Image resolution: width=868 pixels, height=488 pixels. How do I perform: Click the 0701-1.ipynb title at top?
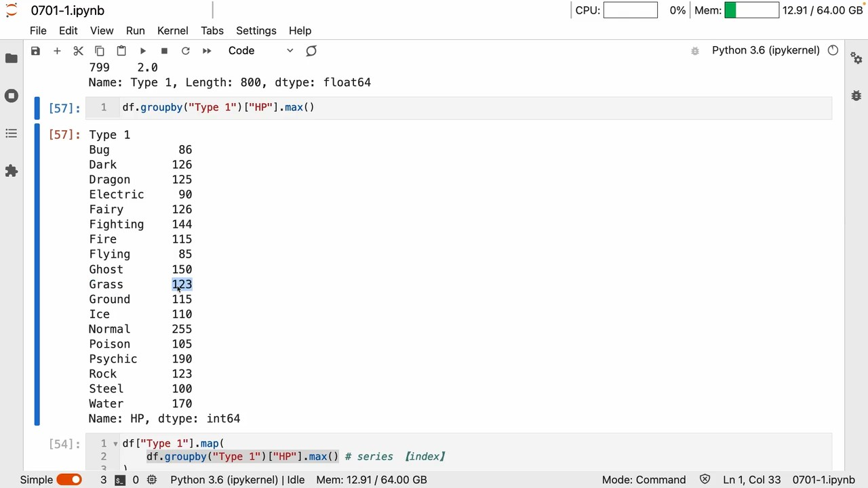[x=68, y=10]
